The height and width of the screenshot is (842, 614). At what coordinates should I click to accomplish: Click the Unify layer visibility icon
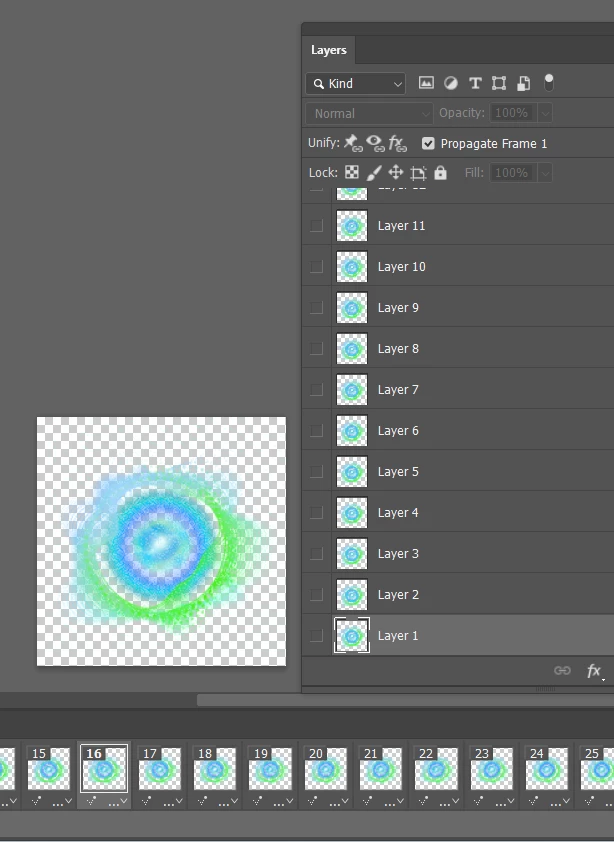[x=375, y=143]
